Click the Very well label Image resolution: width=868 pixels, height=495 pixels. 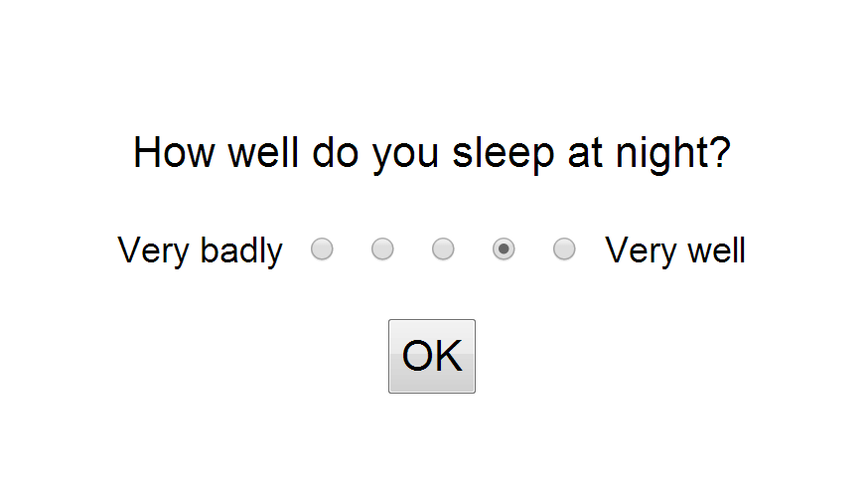coord(675,250)
